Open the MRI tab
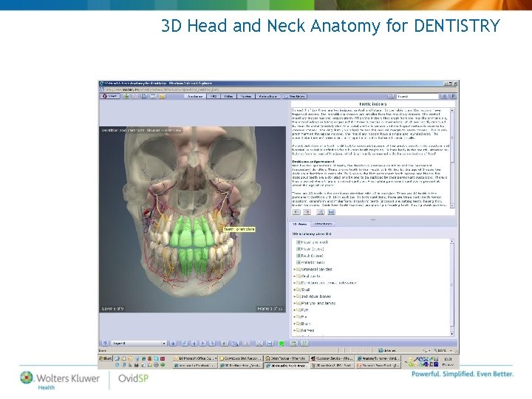The width and height of the screenshot is (532, 399). pyautogui.click(x=214, y=96)
